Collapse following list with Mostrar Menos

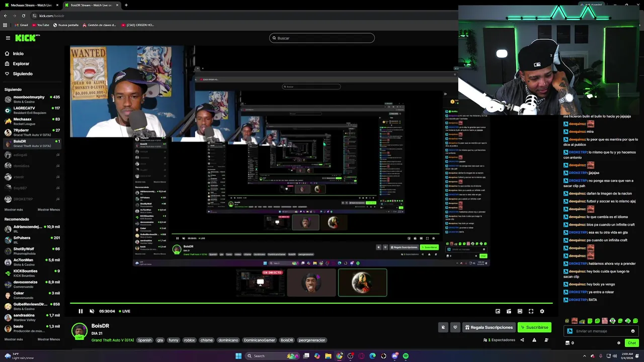pos(49,210)
